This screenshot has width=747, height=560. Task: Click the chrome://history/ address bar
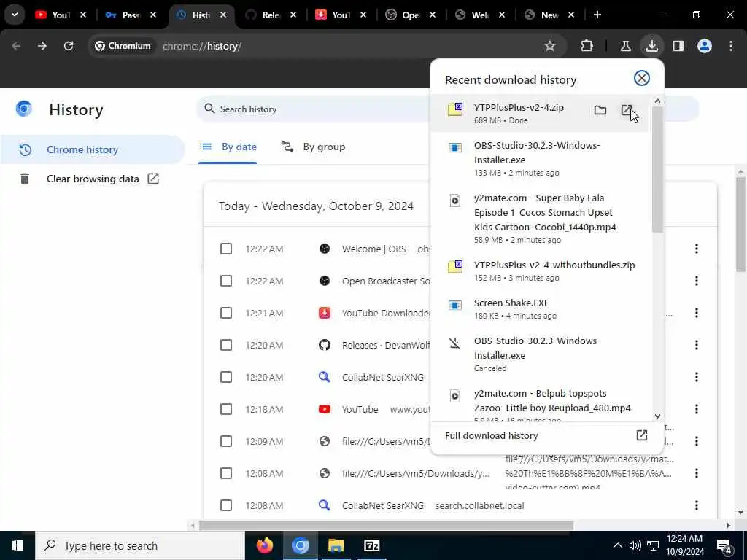(x=202, y=46)
